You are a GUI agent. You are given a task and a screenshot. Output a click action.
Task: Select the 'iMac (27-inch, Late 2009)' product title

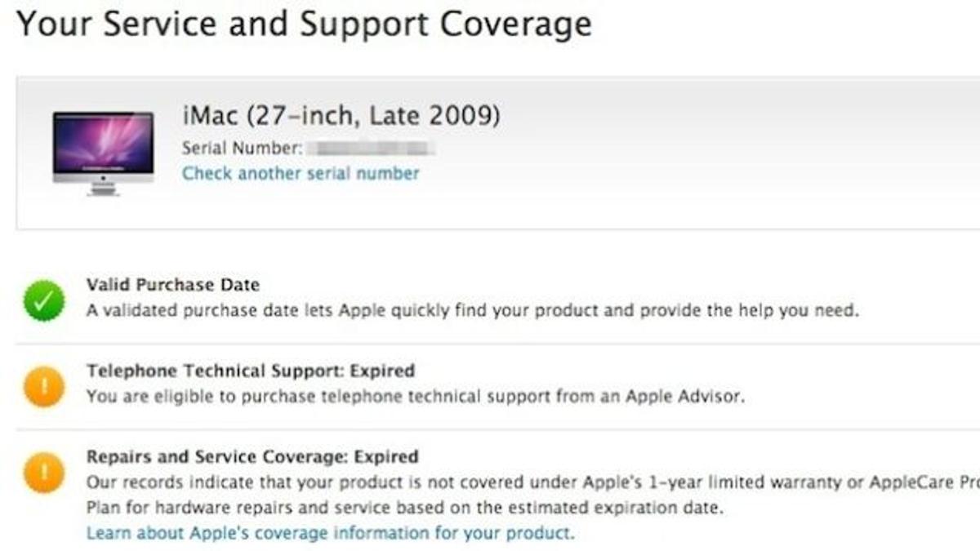tap(341, 116)
